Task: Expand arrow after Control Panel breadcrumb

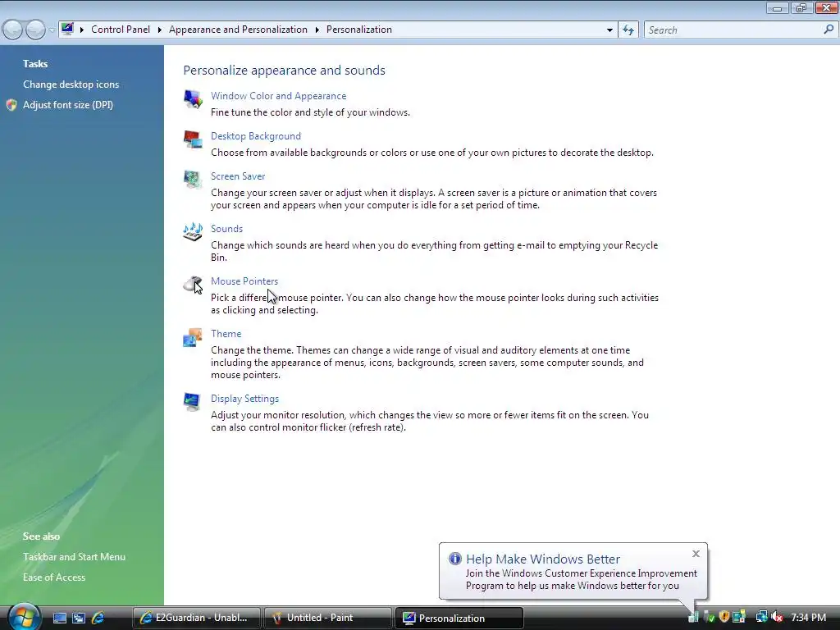Action: (x=160, y=30)
